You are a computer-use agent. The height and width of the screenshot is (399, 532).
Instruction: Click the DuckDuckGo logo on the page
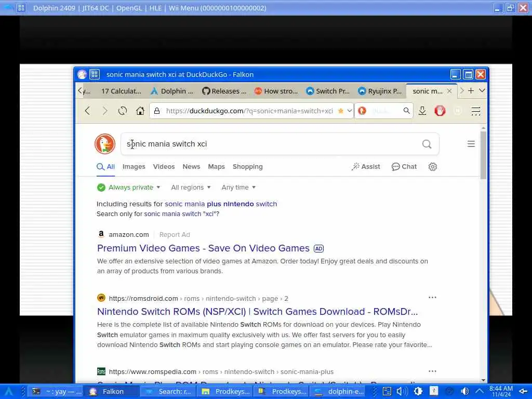coord(105,144)
